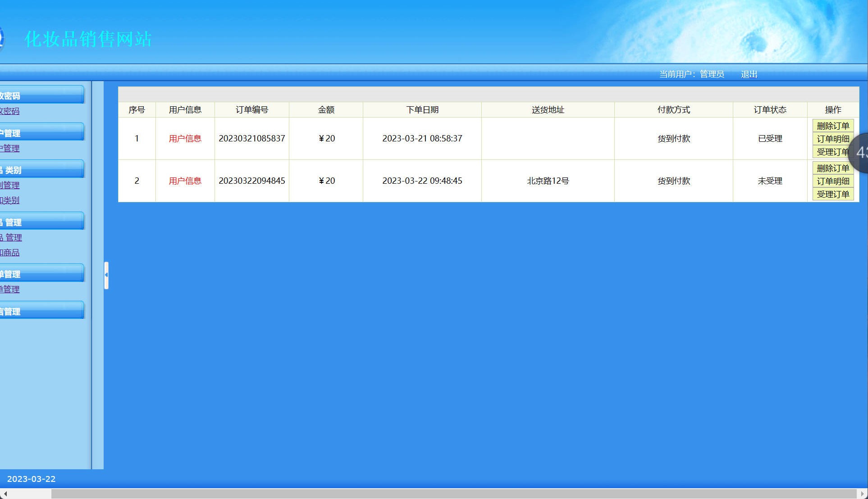Open the 加类别 link in sidebar
This screenshot has width=868, height=499.
tap(10, 200)
